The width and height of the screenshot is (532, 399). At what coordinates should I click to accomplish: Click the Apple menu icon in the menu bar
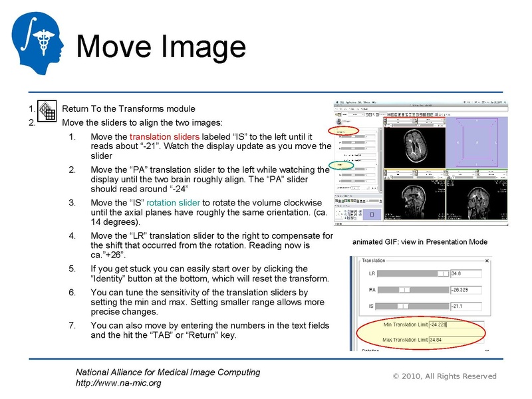tap(338, 101)
